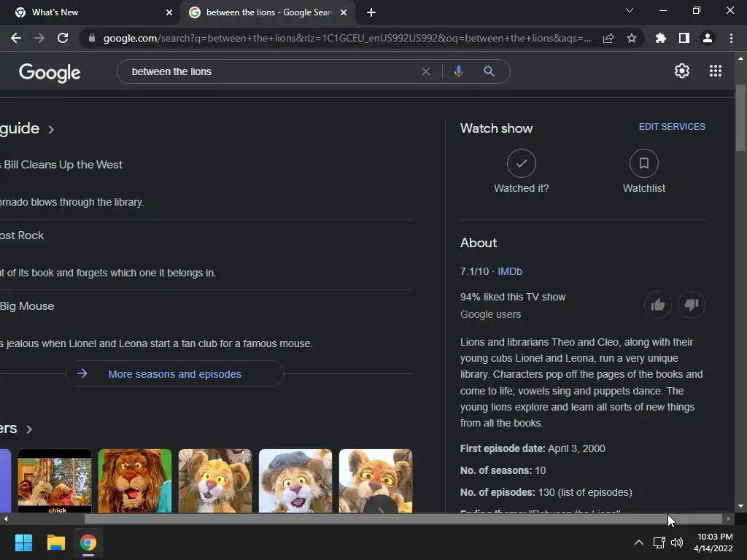Open the Big Mouse episode
The width and height of the screenshot is (747, 560).
coord(27,306)
